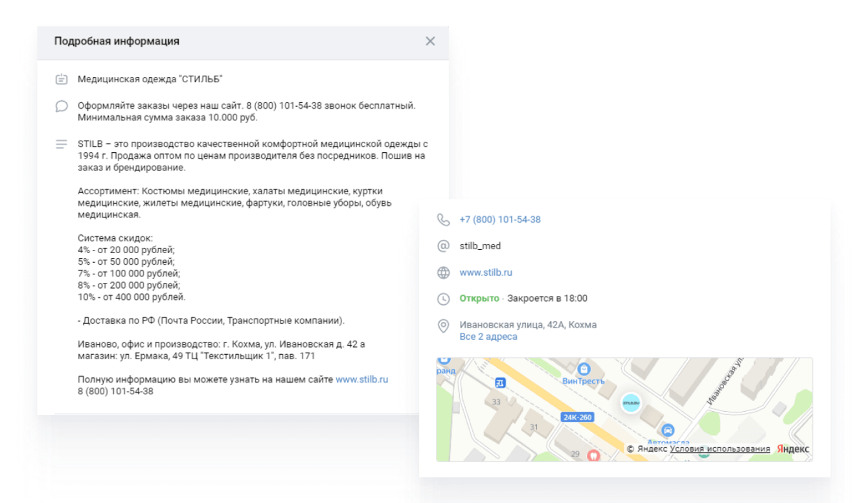Click the 24К-260 road label on the map
This screenshot has width=868, height=503.
pyautogui.click(x=577, y=417)
